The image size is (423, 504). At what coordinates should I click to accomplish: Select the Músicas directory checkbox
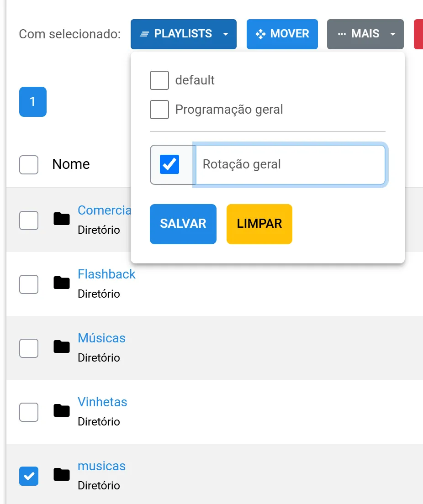29,348
